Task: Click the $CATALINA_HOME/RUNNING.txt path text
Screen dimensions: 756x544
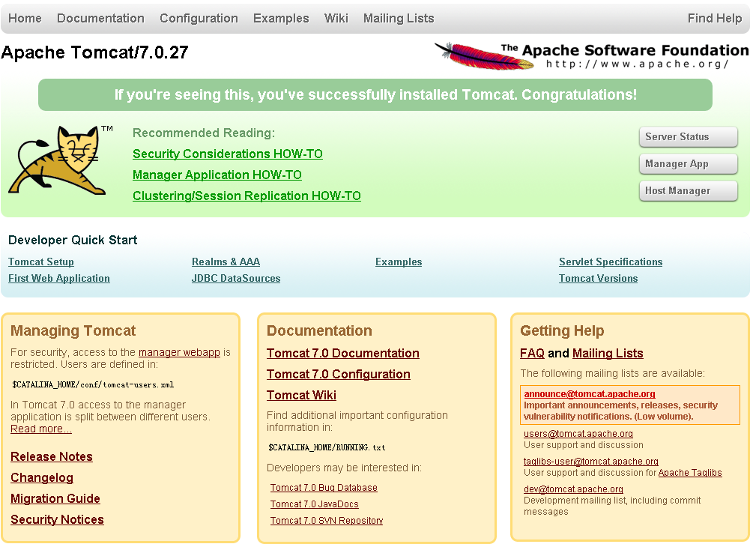Action: (327, 447)
